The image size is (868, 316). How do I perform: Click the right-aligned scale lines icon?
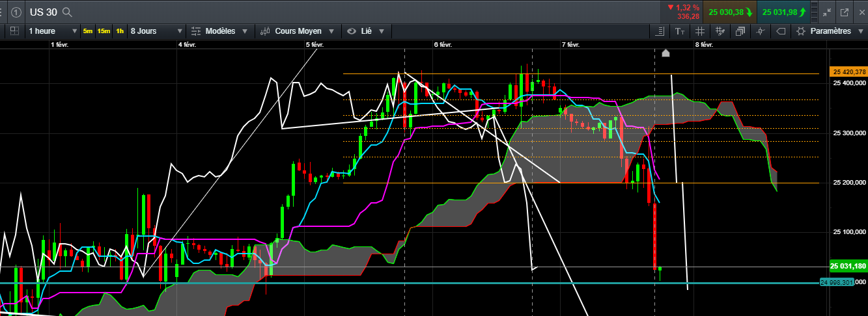(660, 31)
